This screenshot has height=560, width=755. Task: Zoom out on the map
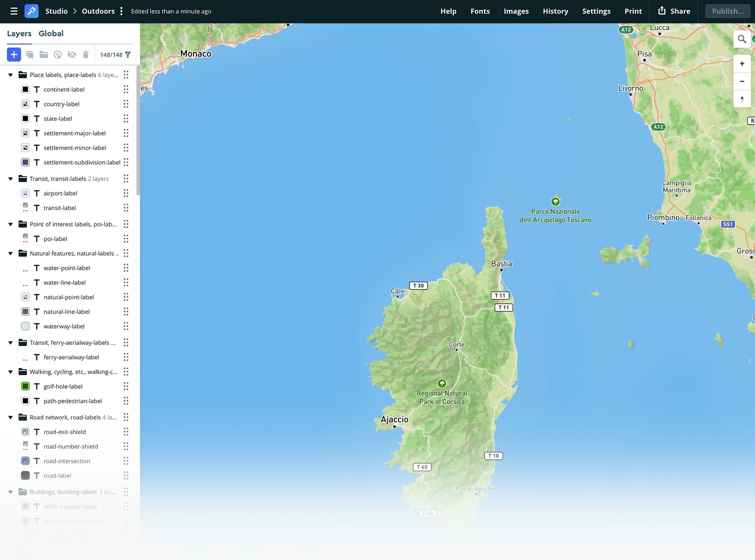pos(742,81)
